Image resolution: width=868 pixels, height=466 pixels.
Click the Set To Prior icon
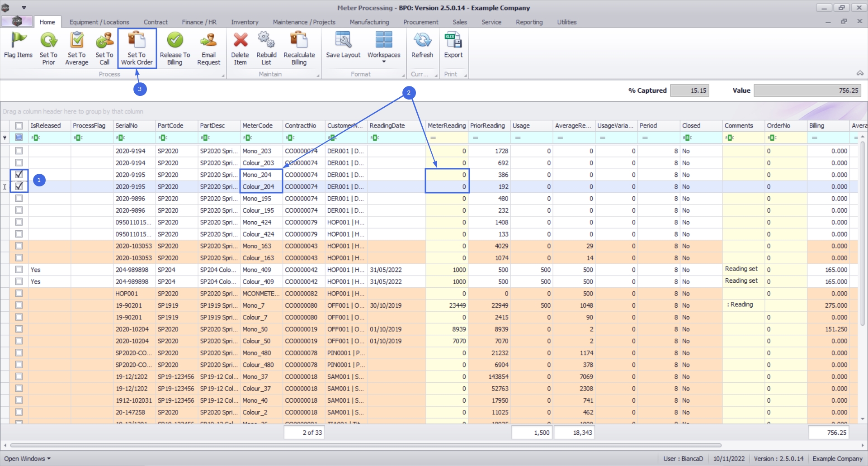tap(48, 41)
